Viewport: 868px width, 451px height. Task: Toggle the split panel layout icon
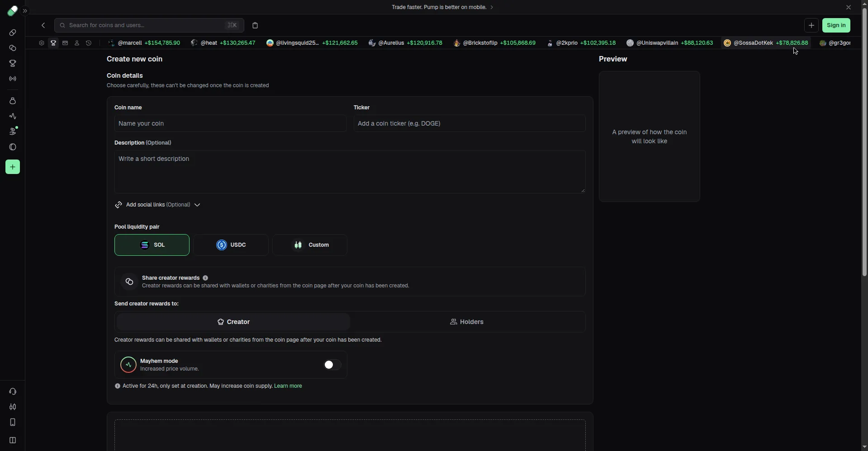13,440
